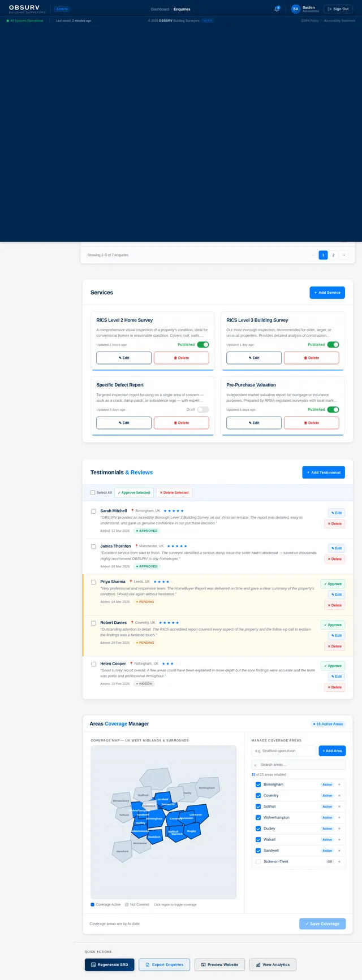Remove Birmingham using its × icon
Screen dimensions: 362x980
[x=339, y=784]
